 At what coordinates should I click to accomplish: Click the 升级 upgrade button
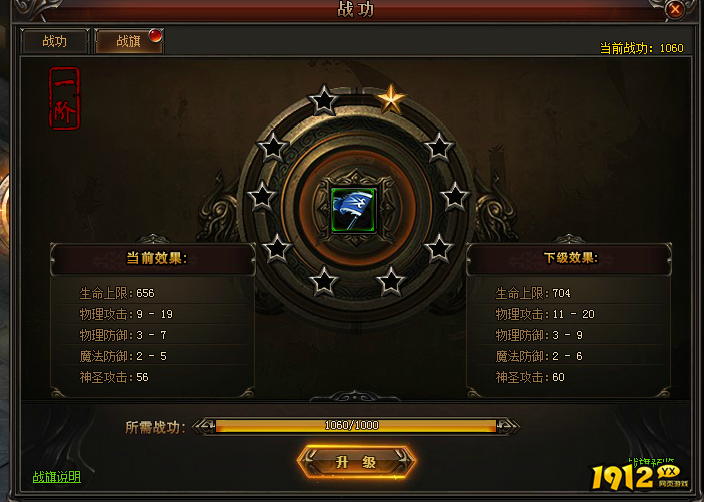(356, 462)
